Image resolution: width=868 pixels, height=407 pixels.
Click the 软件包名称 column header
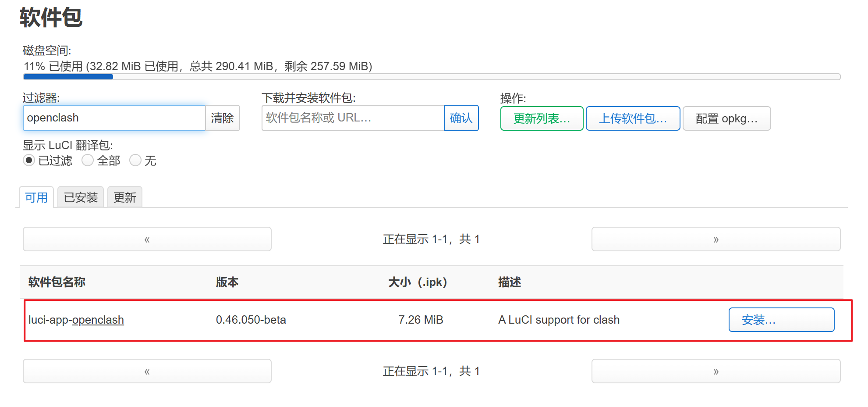tap(57, 282)
